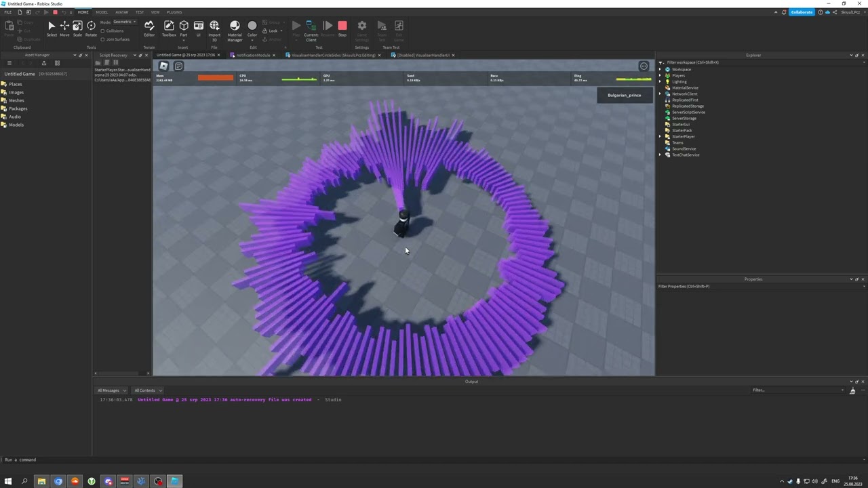
Task: Select ServerScriptService in Explorer
Action: click(x=688, y=112)
